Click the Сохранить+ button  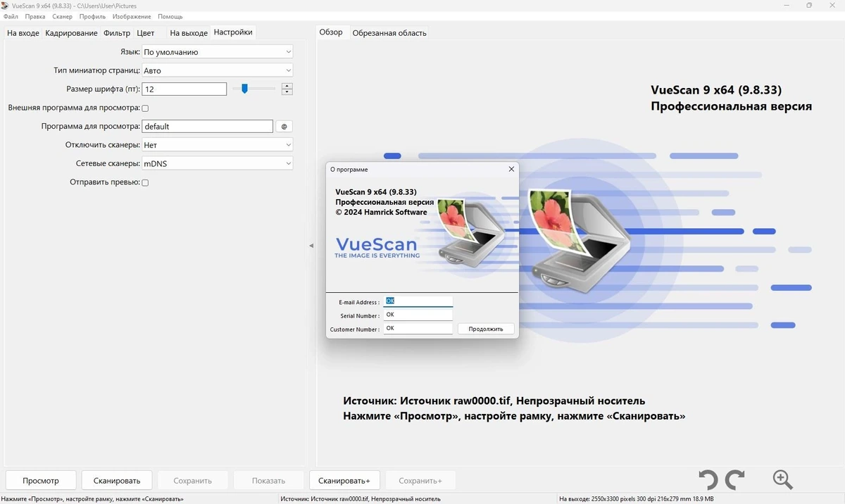(420, 481)
